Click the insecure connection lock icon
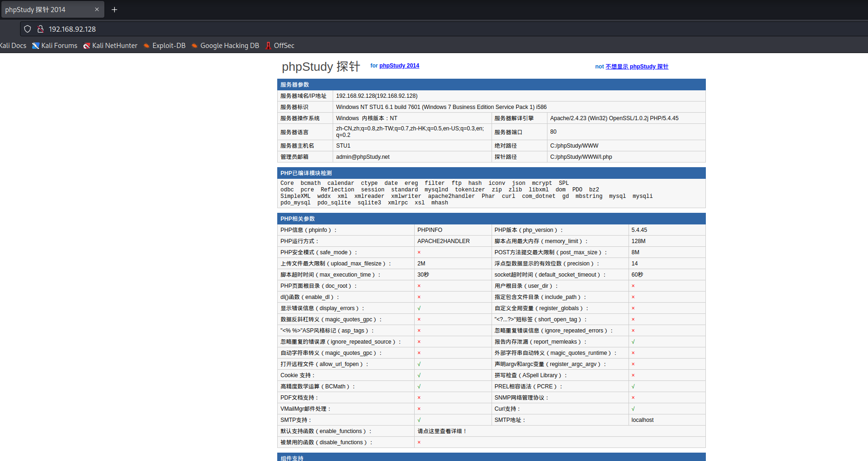The width and height of the screenshot is (868, 461). [x=41, y=29]
